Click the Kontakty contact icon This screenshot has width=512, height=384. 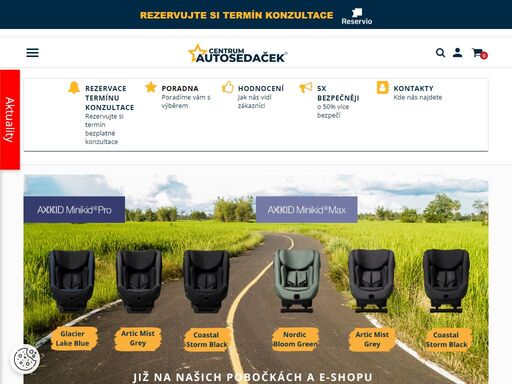tap(382, 87)
